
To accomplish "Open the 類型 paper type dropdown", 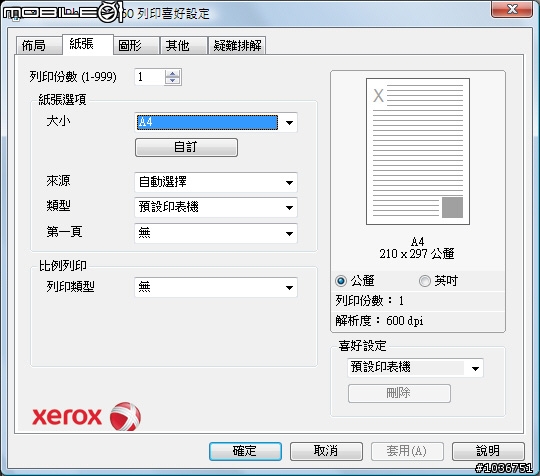I will (216, 207).
